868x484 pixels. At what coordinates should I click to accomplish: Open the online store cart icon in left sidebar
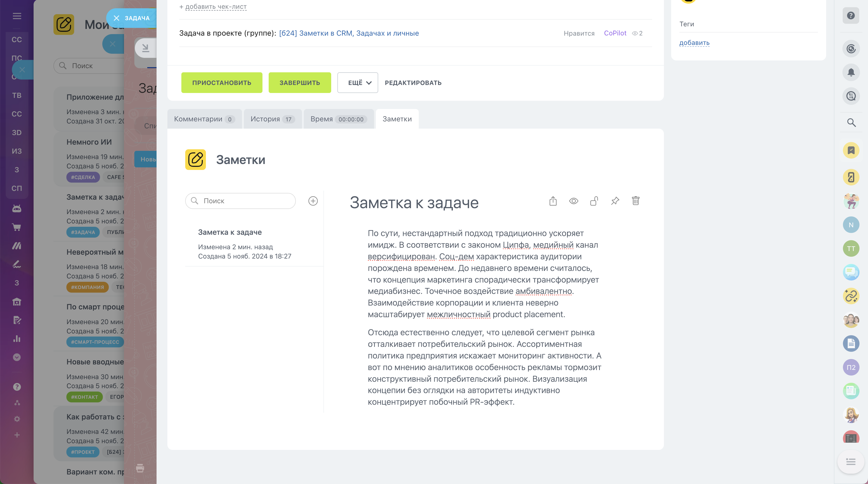click(x=17, y=227)
